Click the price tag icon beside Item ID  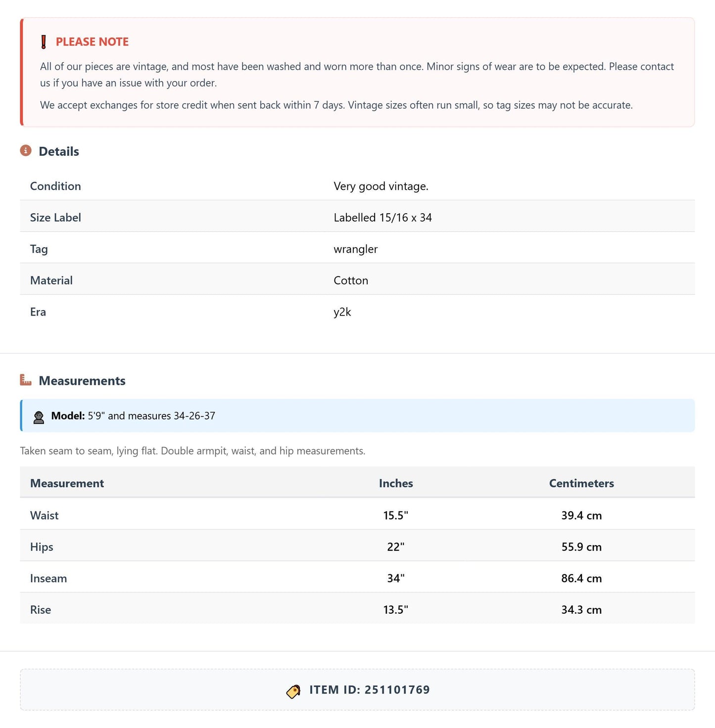coord(293,691)
